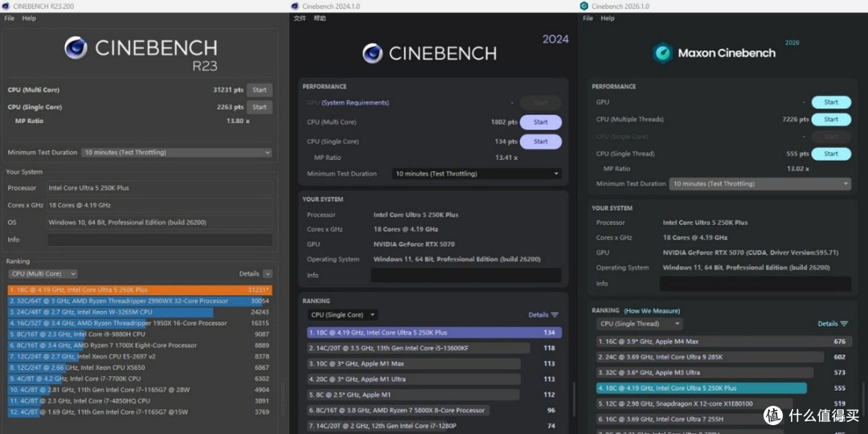Toggle Details filter in Cinebench 2024 ranking

(543, 315)
